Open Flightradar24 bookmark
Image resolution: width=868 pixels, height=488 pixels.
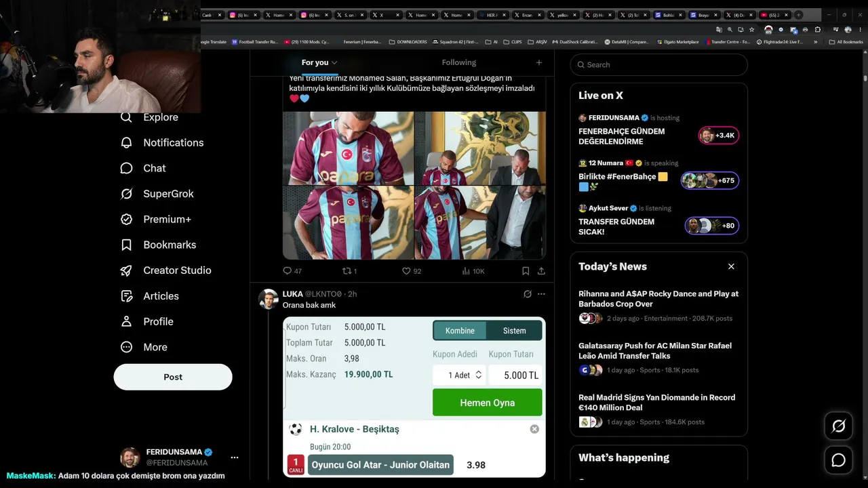(x=779, y=42)
